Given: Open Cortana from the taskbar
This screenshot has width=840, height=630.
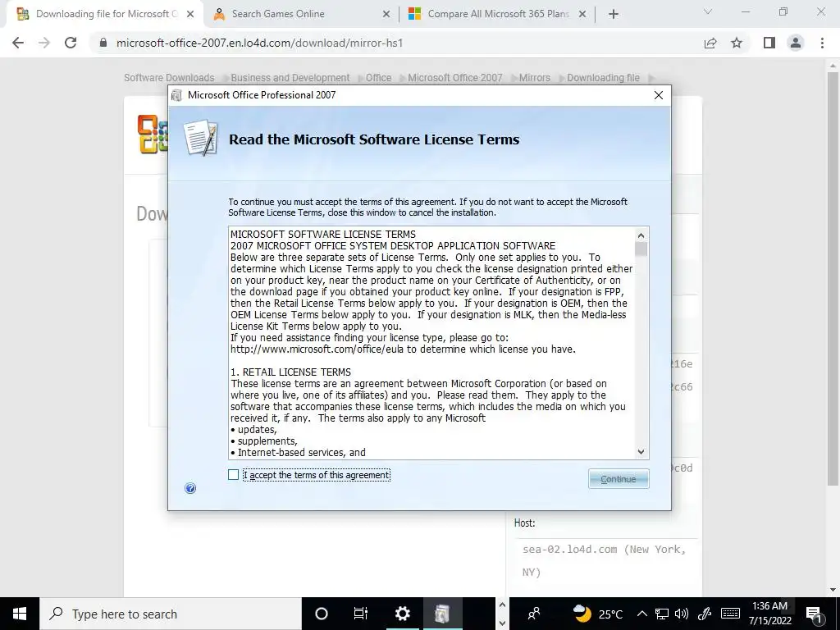Looking at the screenshot, I should [x=322, y=614].
